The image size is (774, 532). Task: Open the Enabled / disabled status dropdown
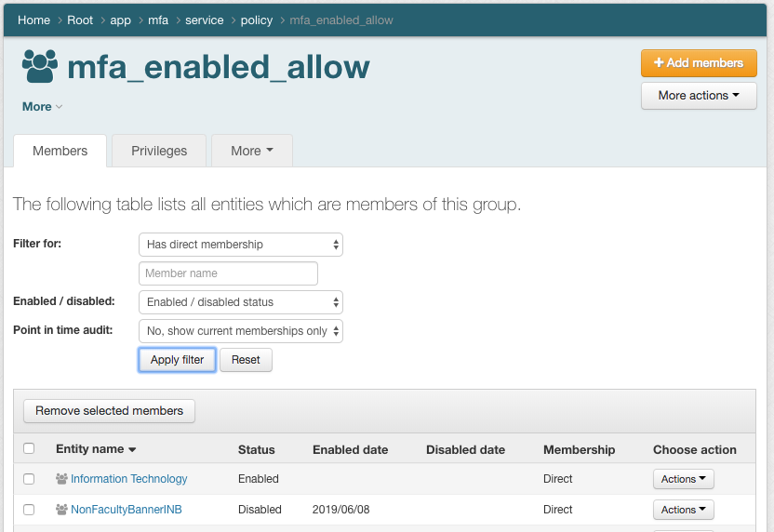(x=240, y=302)
